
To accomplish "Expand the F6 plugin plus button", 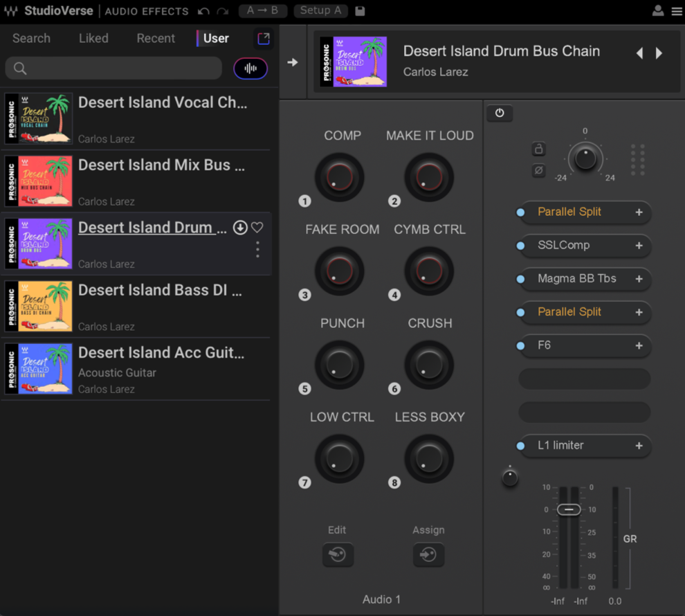I will click(639, 345).
